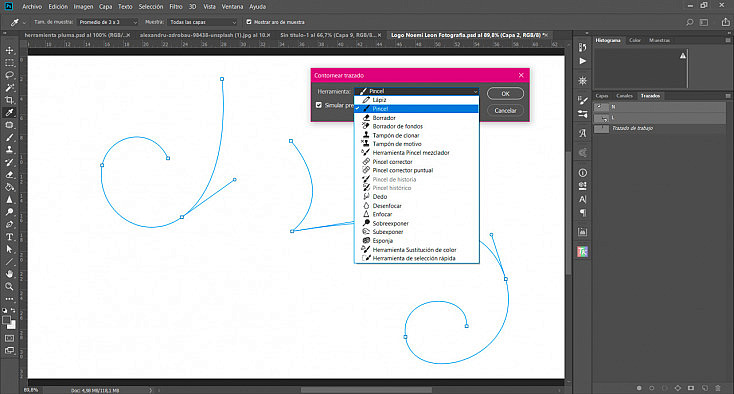The image size is (734, 394).
Task: Open the Actions play panel icon
Action: click(582, 61)
